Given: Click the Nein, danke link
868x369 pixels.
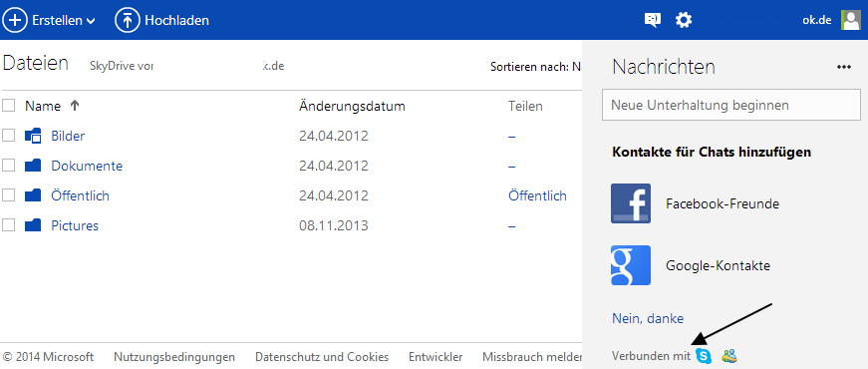Looking at the screenshot, I should pos(648,318).
